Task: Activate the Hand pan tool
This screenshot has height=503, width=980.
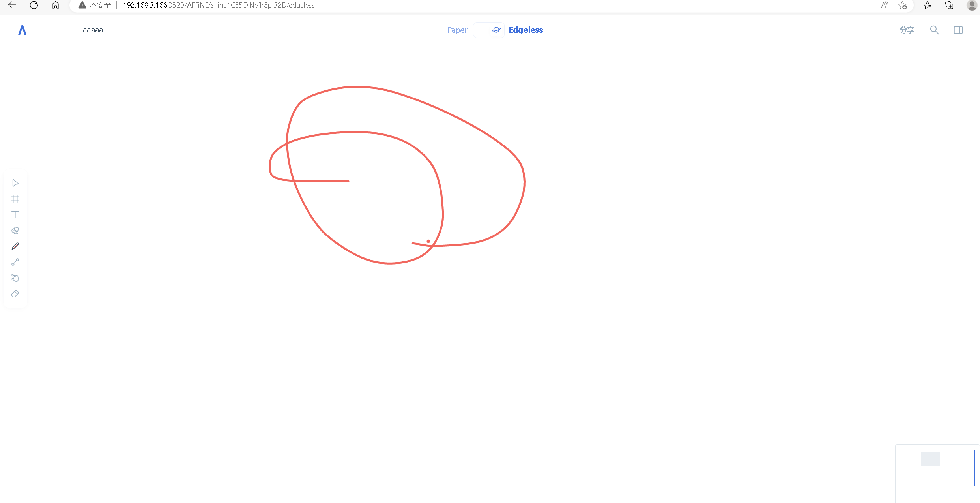Action: click(x=15, y=278)
